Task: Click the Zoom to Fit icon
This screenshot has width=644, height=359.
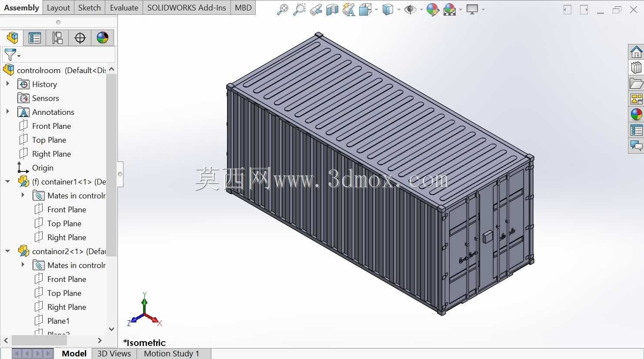Action: pyautogui.click(x=283, y=10)
